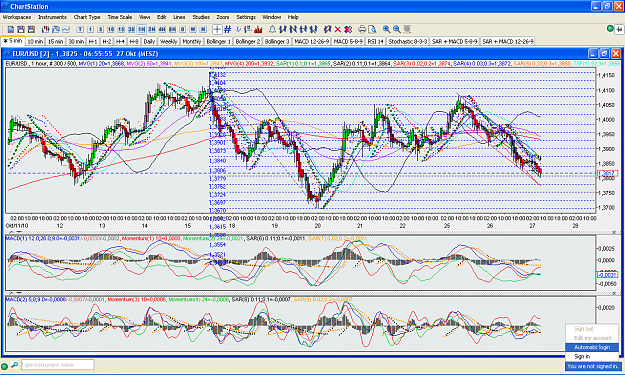Click the printer icon
This screenshot has height=375, width=625.
[362, 29]
